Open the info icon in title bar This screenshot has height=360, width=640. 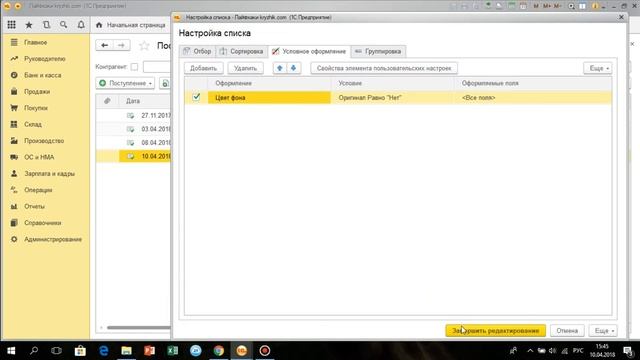(x=595, y=6)
